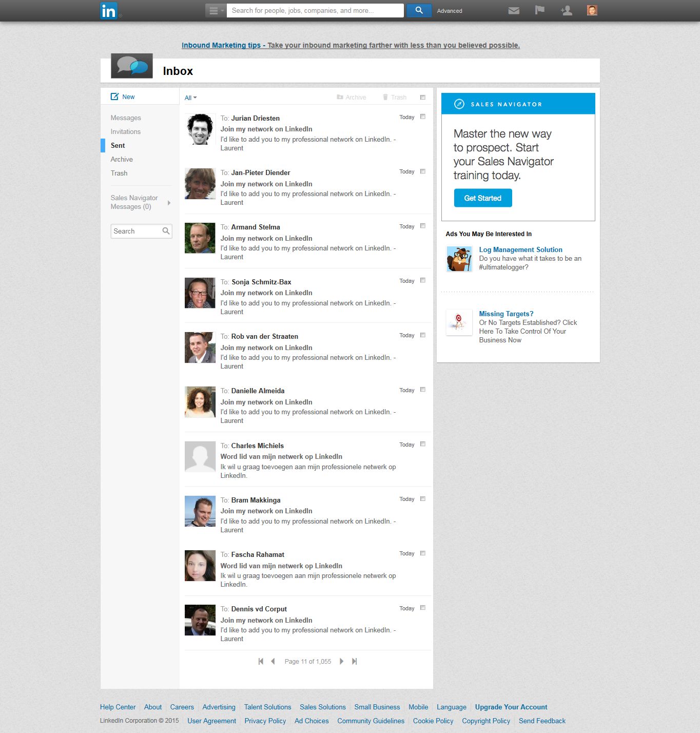Switch to the Archive folder
The height and width of the screenshot is (733, 700).
(122, 160)
